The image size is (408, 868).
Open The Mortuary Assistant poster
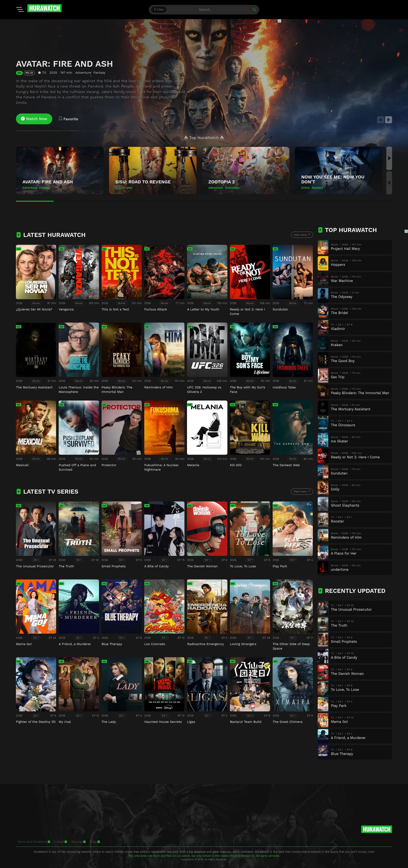[36, 350]
